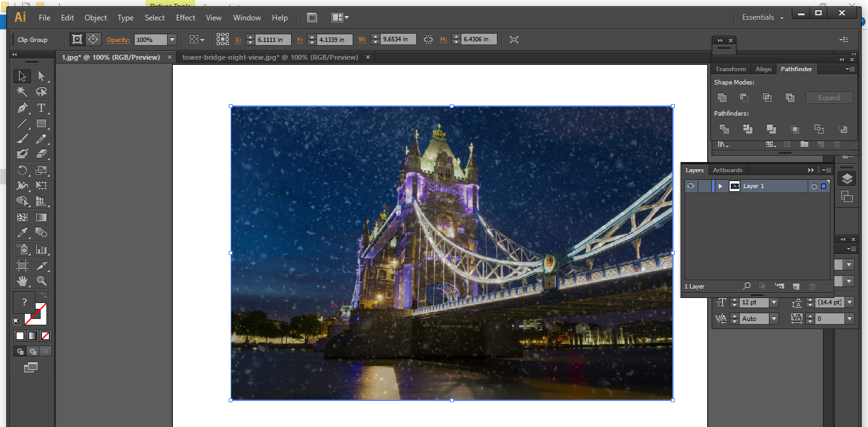Switch to the Align tab
868x427 pixels.
[x=763, y=69]
